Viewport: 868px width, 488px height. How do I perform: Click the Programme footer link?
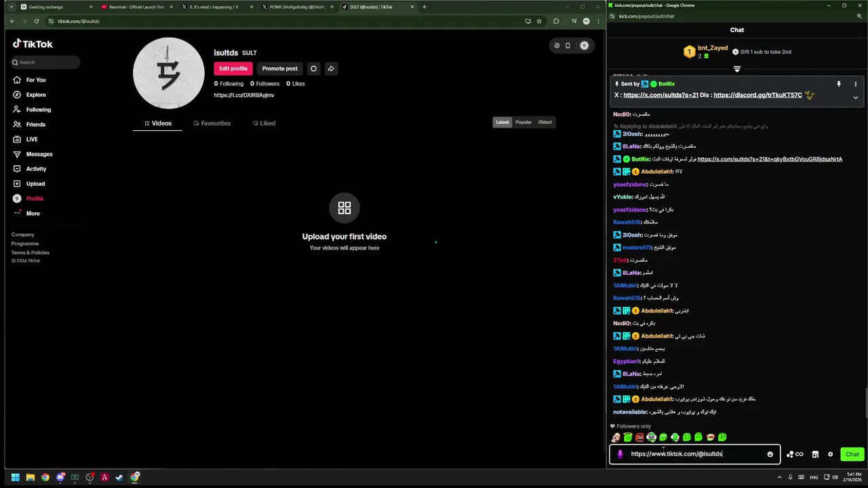[25, 243]
